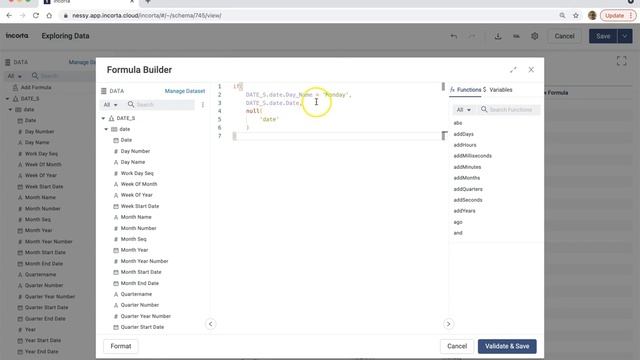The image size is (640, 360).
Task: Click the browser back arrow
Action: point(9,16)
